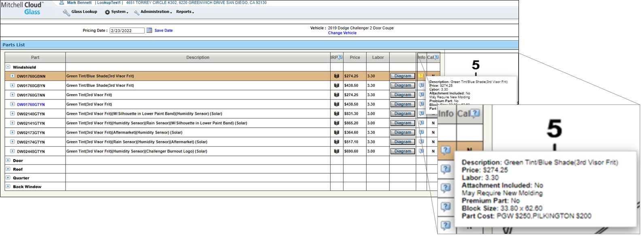Expand the Roof category
Image resolution: width=644 pixels, height=238 pixels.
(x=8, y=169)
